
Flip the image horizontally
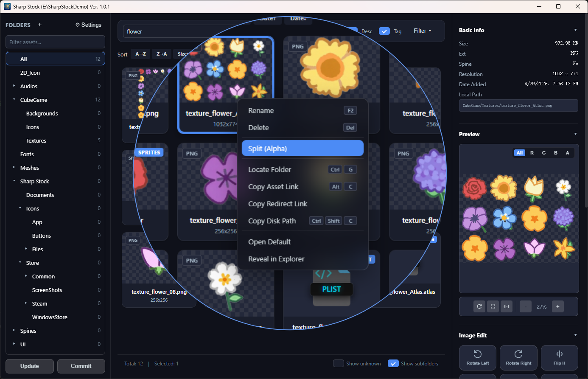click(x=560, y=358)
